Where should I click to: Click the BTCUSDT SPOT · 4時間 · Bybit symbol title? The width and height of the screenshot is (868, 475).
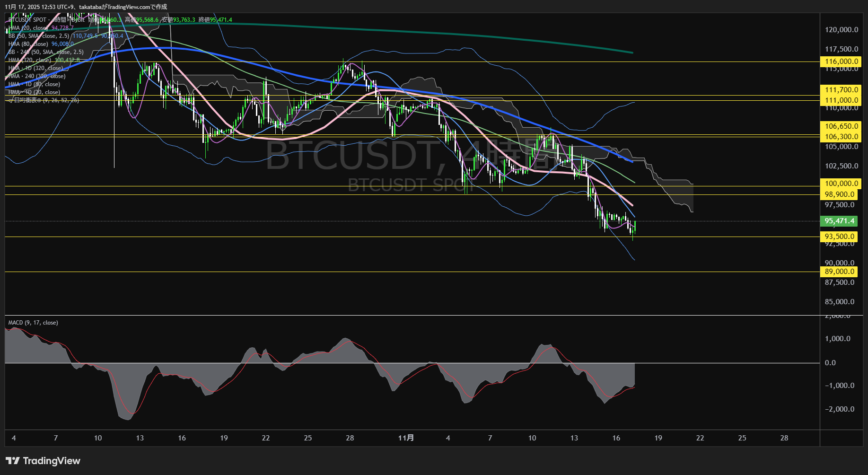click(46, 20)
